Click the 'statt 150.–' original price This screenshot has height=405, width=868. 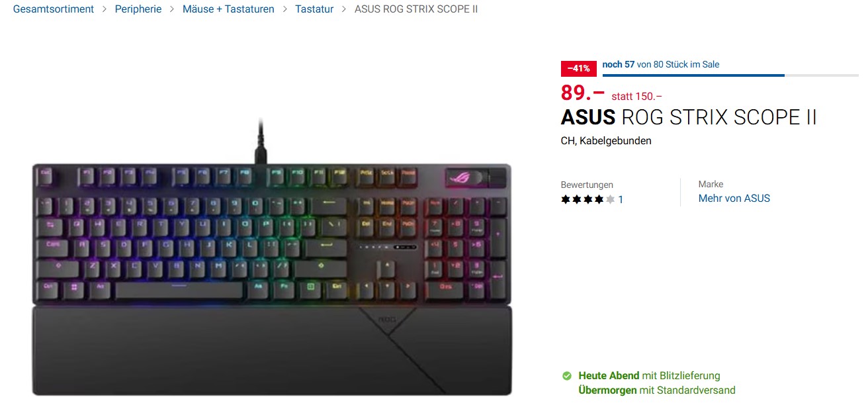click(636, 96)
